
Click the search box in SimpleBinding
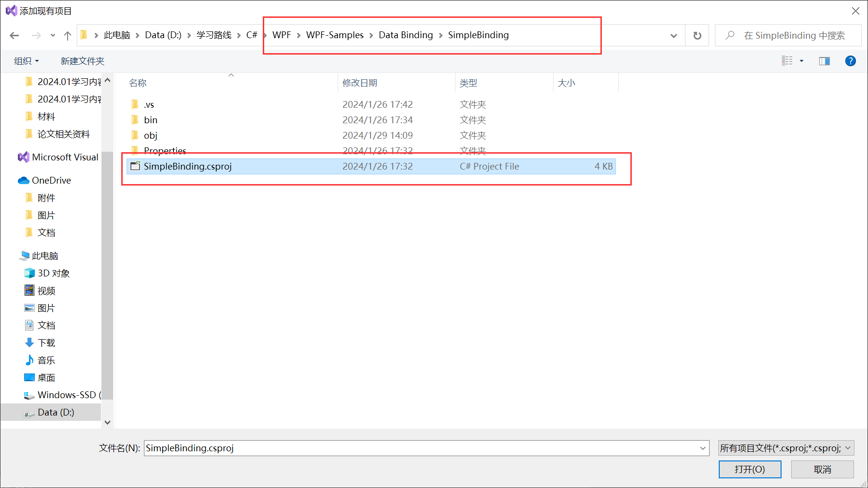[788, 35]
